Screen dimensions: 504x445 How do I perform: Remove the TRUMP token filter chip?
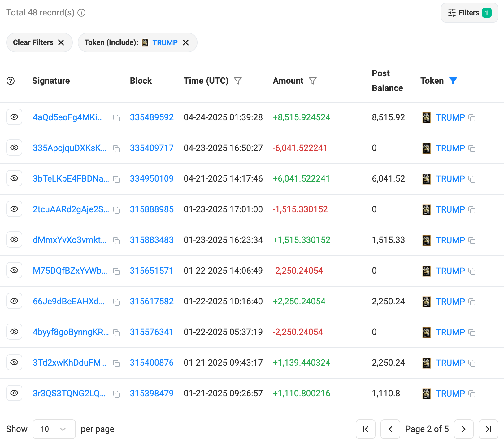(186, 42)
